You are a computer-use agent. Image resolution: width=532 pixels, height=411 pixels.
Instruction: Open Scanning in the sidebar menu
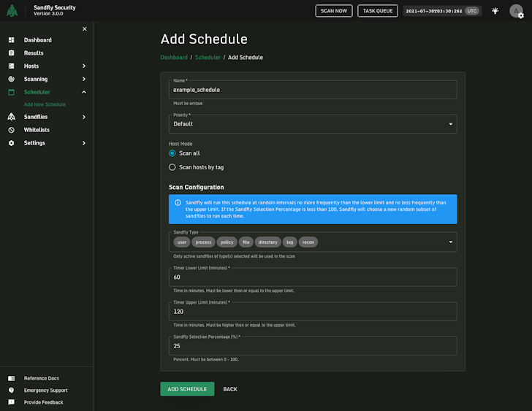[x=36, y=79]
